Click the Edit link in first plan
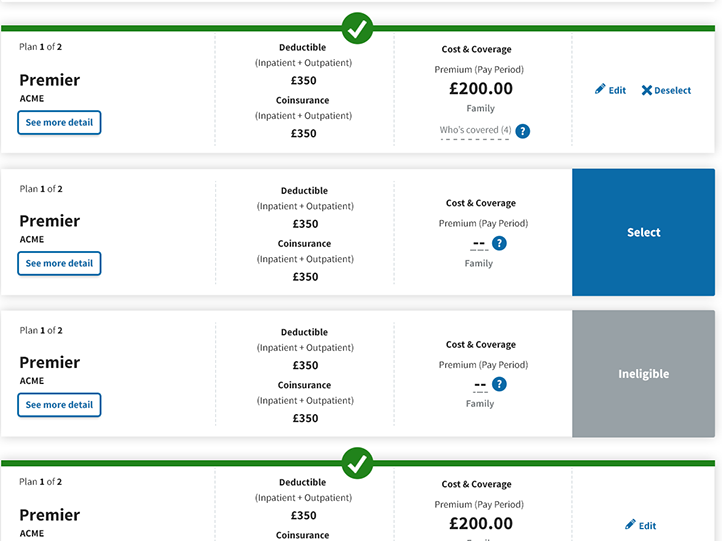 pyautogui.click(x=617, y=90)
